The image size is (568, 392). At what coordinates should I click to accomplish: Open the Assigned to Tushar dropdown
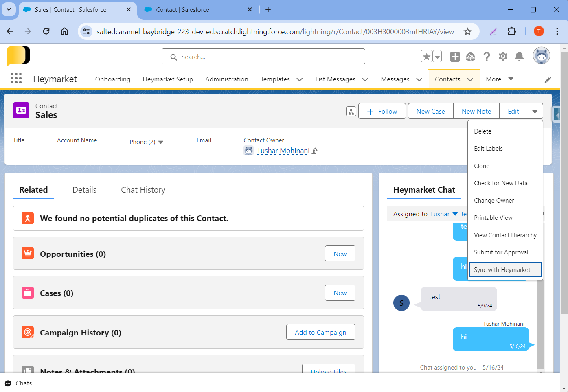[455, 214]
